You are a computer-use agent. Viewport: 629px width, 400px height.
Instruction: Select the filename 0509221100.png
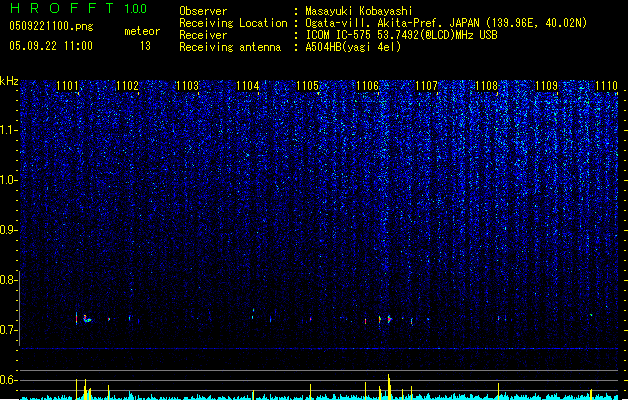pyautogui.click(x=51, y=26)
